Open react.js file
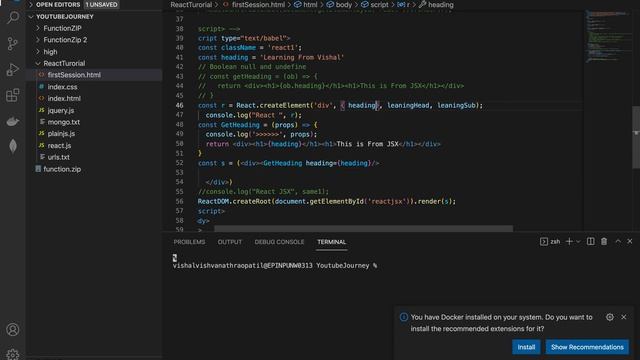Viewport: 640px width, 360px height. (x=59, y=145)
